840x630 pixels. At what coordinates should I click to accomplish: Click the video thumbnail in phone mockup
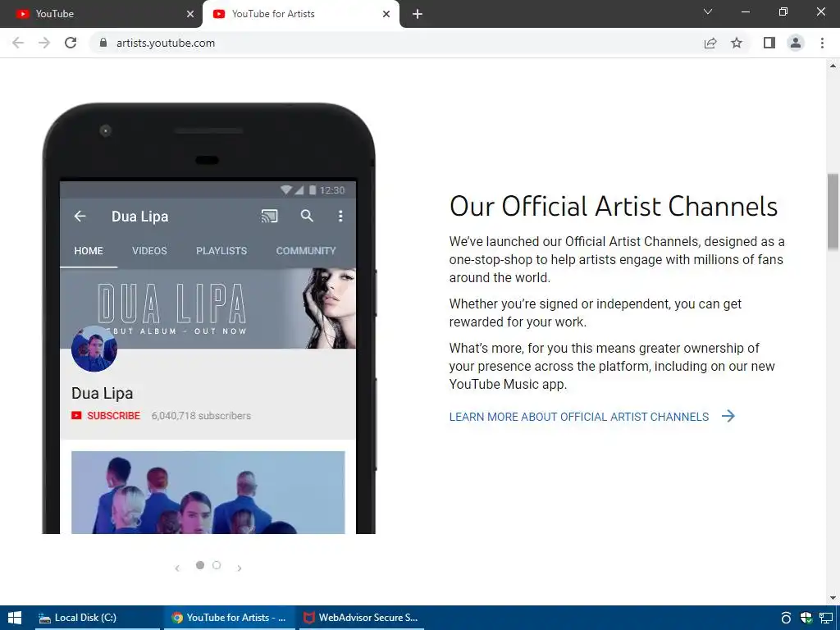(x=208, y=492)
